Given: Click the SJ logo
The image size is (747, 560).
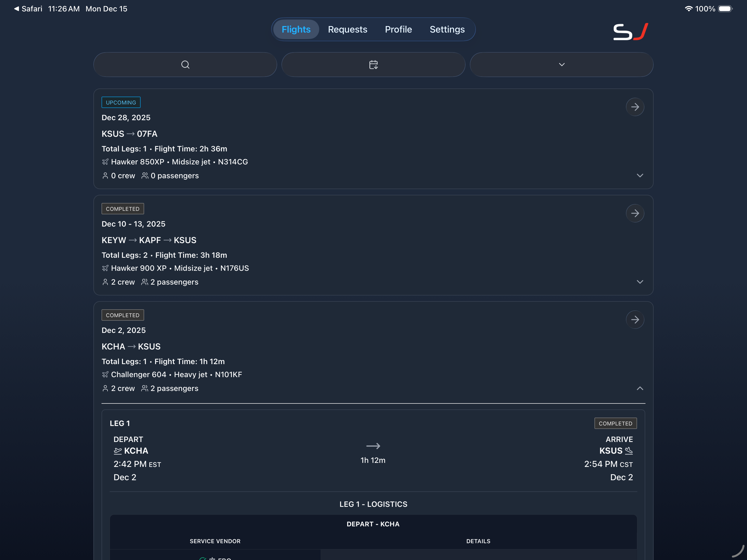Looking at the screenshot, I should click(631, 32).
